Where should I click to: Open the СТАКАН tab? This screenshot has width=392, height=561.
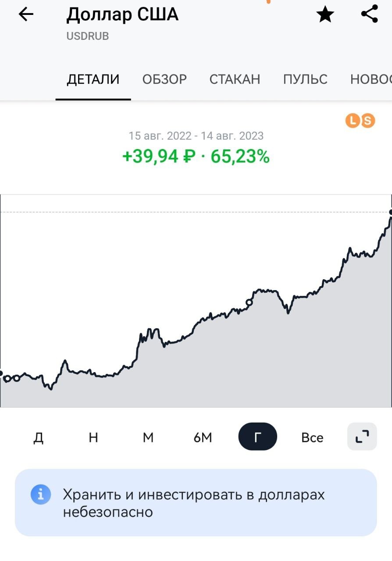[235, 79]
